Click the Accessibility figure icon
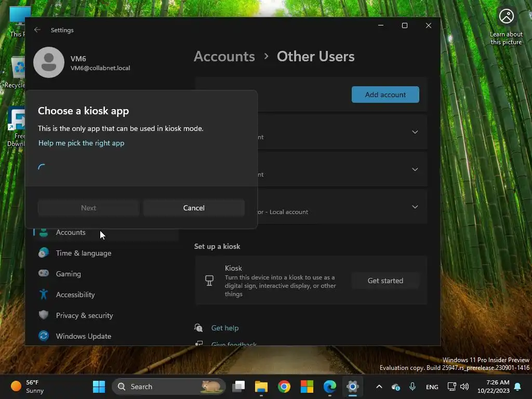 point(44,294)
